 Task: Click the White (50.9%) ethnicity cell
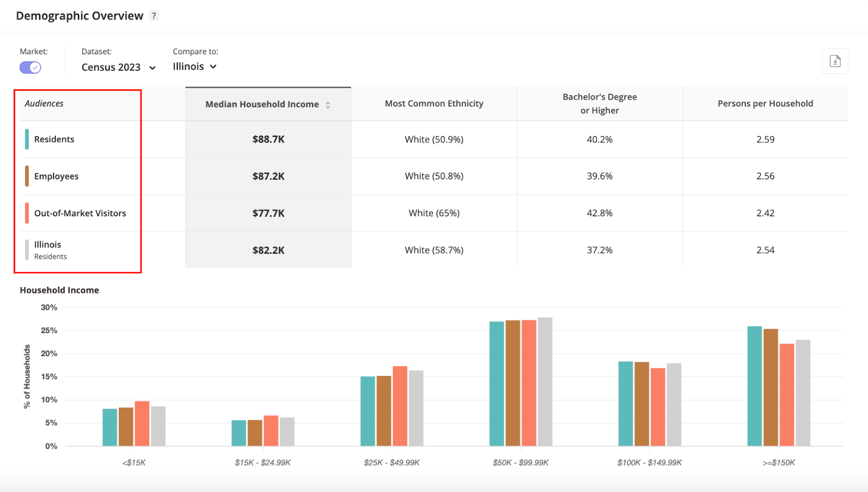tap(434, 140)
